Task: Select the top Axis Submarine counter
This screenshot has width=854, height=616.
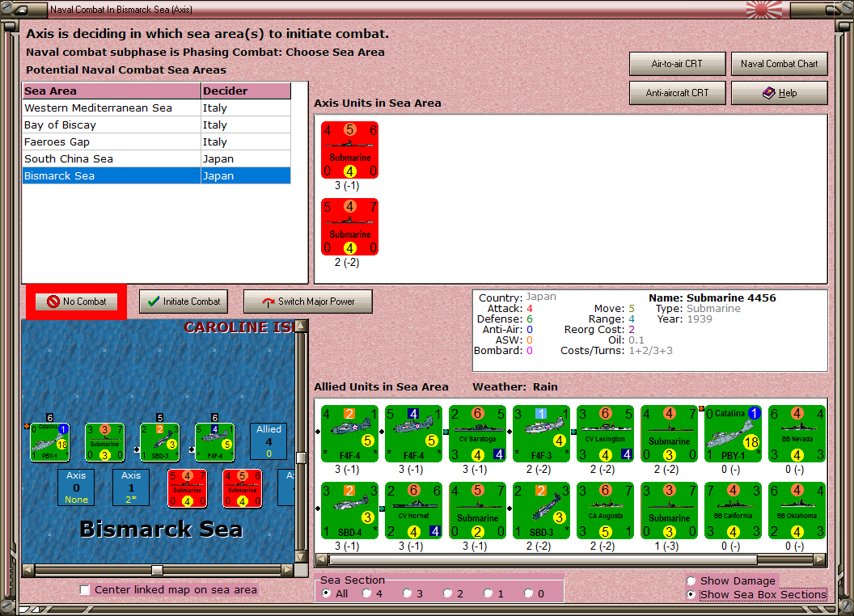Action: click(x=349, y=150)
